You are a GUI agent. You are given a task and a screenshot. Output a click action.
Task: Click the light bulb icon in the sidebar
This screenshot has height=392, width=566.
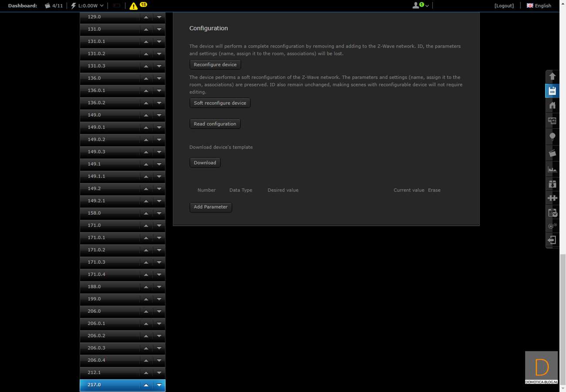(x=552, y=136)
